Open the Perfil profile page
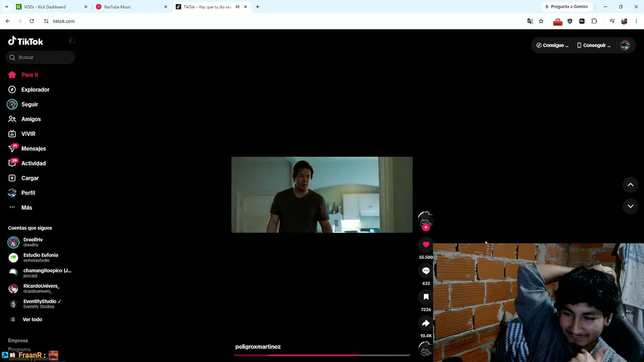The image size is (644, 362). click(22, 193)
